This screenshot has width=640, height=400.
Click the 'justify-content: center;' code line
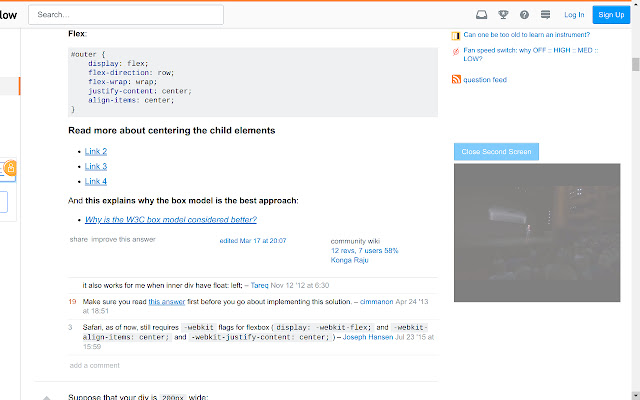[140, 91]
